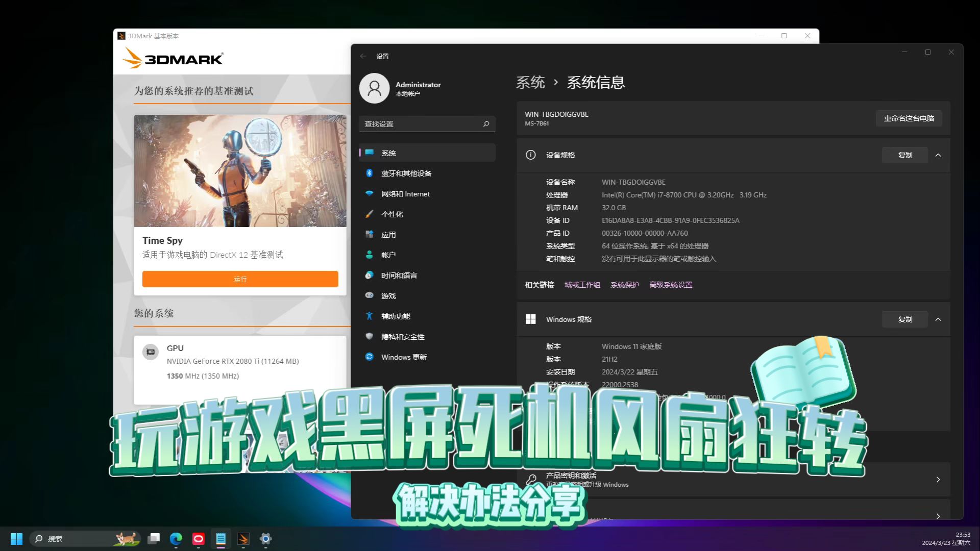The width and height of the screenshot is (980, 551).
Task: Launch Microsoft Edge from taskbar
Action: [x=176, y=539]
